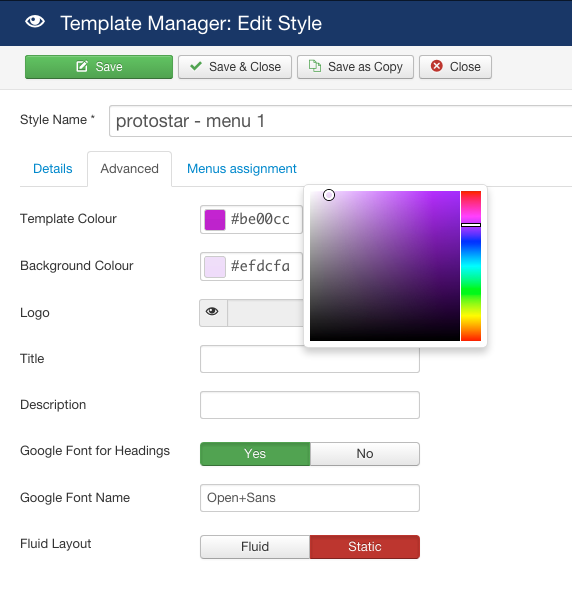Click the Logo preview eye icon
The image size is (572, 604).
[213, 313]
